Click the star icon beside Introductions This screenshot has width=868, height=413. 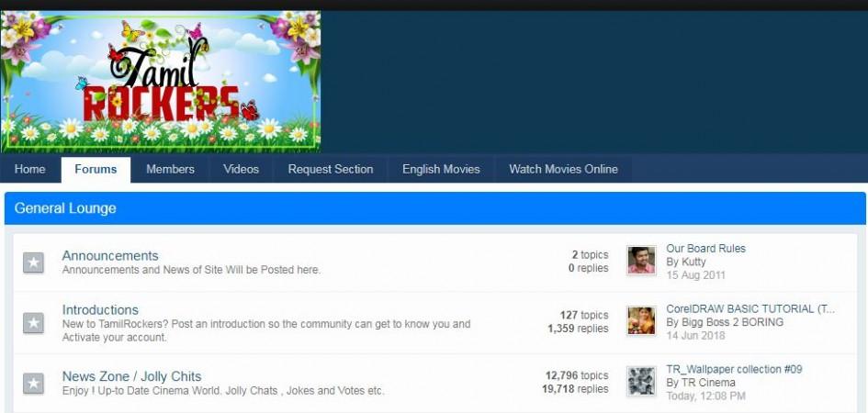coord(33,323)
